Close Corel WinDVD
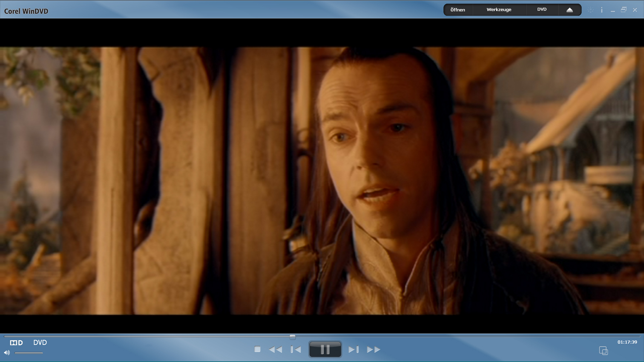Screen dimensions: 644x362 pos(635,10)
